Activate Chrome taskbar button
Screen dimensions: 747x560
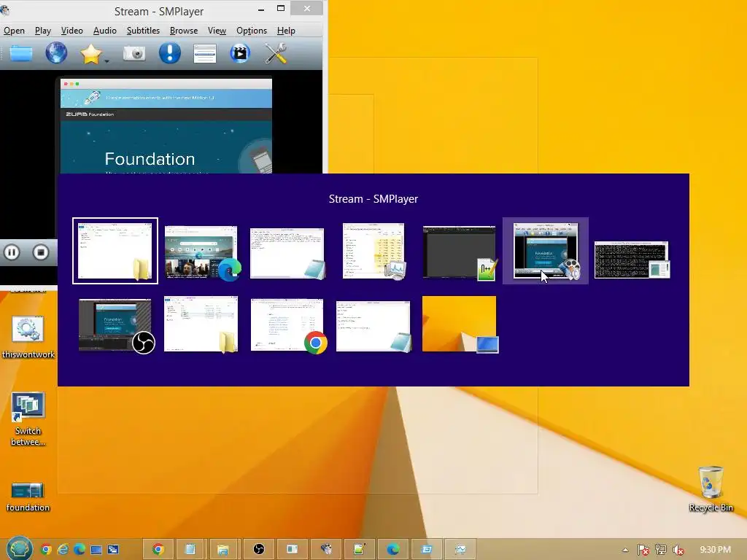(x=158, y=550)
